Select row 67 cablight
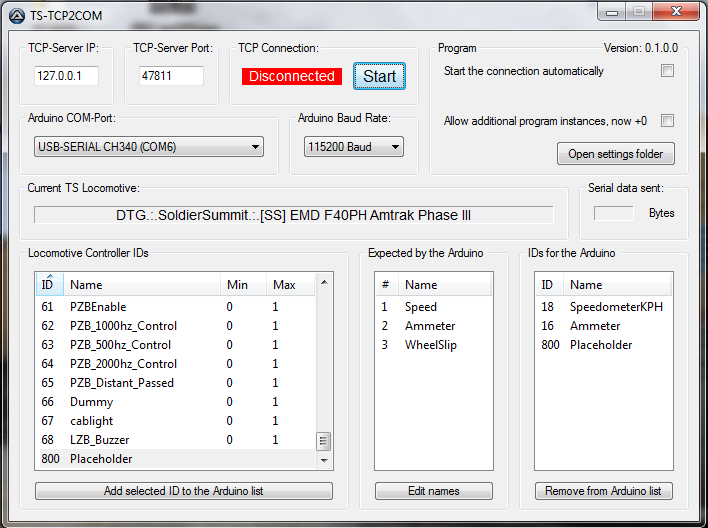 point(176,421)
